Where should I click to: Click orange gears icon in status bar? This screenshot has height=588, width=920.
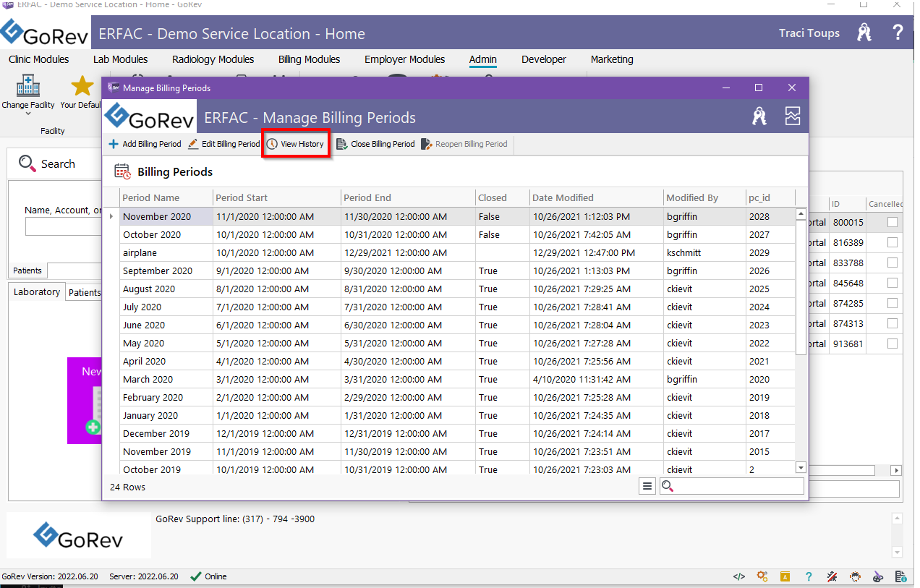762,576
